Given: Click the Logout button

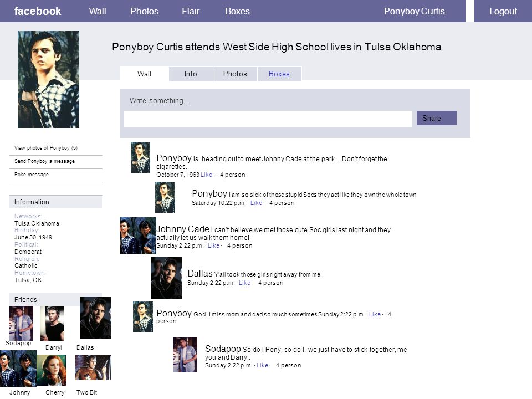Looking at the screenshot, I should pyautogui.click(x=503, y=11).
